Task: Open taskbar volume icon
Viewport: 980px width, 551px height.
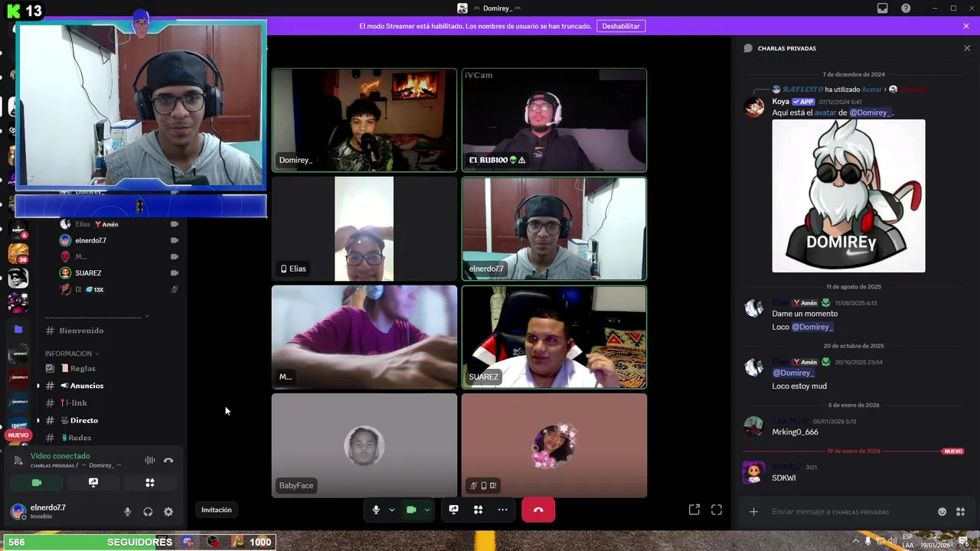Action: click(x=892, y=541)
